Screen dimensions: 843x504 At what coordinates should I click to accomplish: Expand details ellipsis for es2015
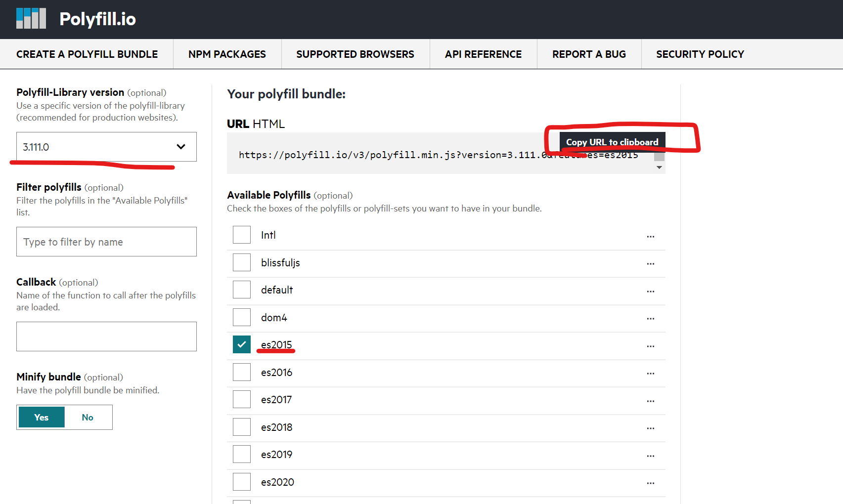pyautogui.click(x=650, y=346)
